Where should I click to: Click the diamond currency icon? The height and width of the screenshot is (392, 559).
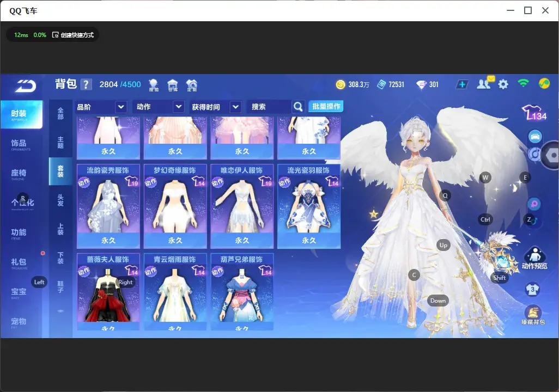click(421, 84)
